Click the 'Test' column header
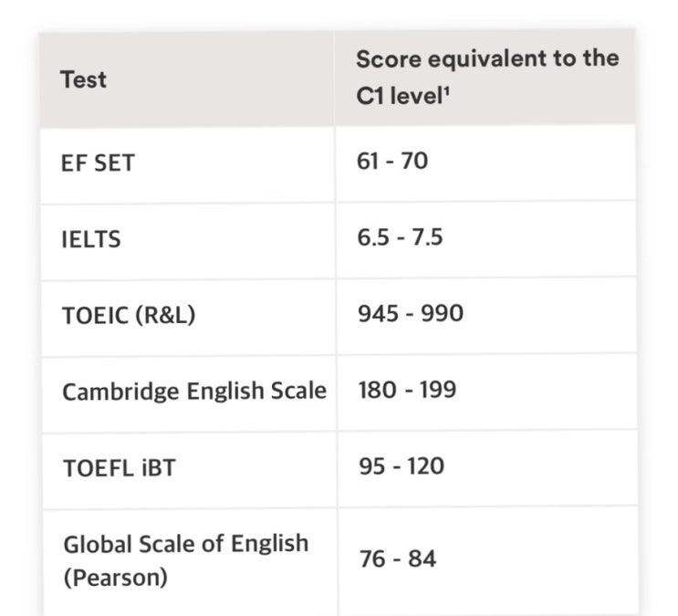 tap(83, 79)
